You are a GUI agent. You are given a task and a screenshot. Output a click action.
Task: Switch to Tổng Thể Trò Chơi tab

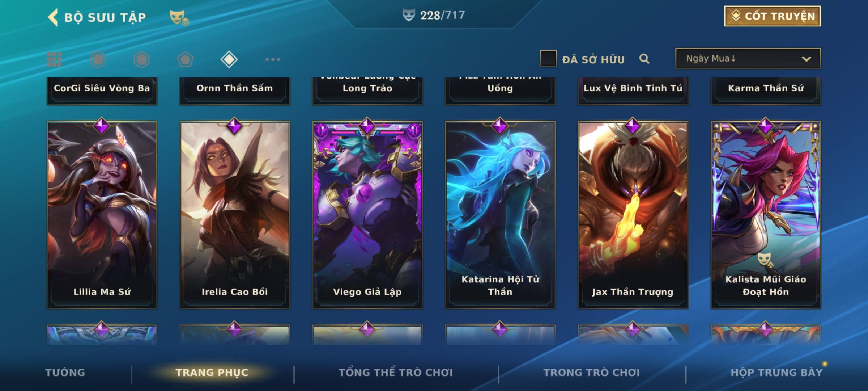tap(396, 373)
